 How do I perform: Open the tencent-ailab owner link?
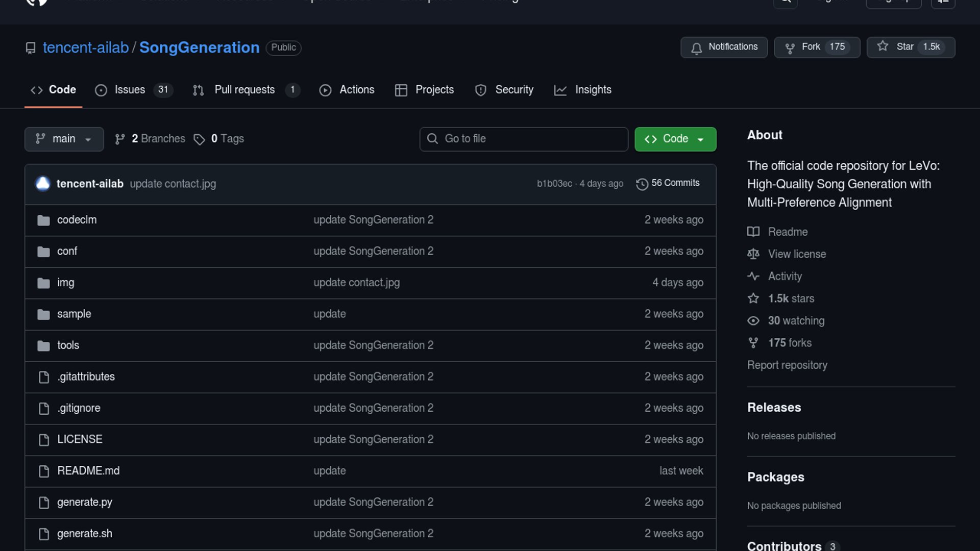point(85,47)
